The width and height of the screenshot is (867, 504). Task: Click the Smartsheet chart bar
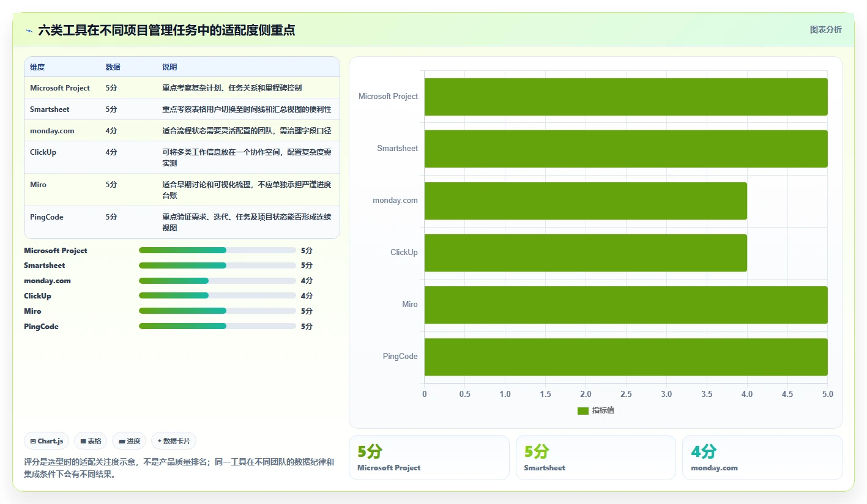point(626,149)
